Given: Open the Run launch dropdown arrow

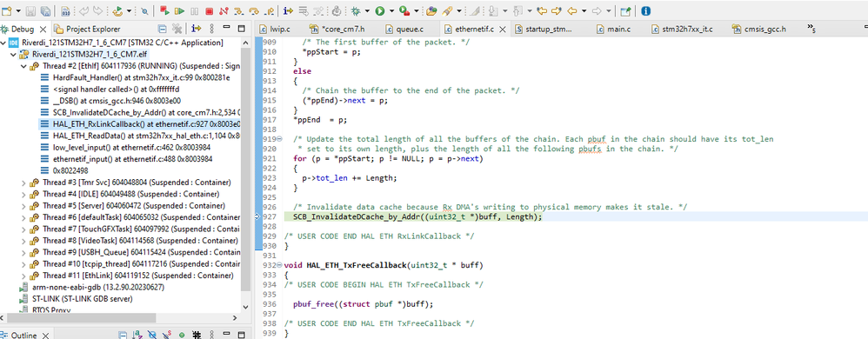Looking at the screenshot, I should pyautogui.click(x=391, y=11).
